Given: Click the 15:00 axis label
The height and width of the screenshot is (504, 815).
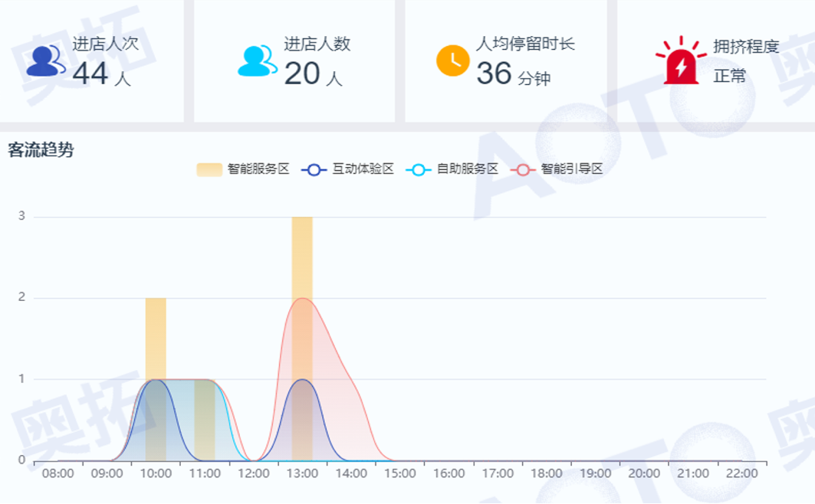Looking at the screenshot, I should pyautogui.click(x=399, y=473).
